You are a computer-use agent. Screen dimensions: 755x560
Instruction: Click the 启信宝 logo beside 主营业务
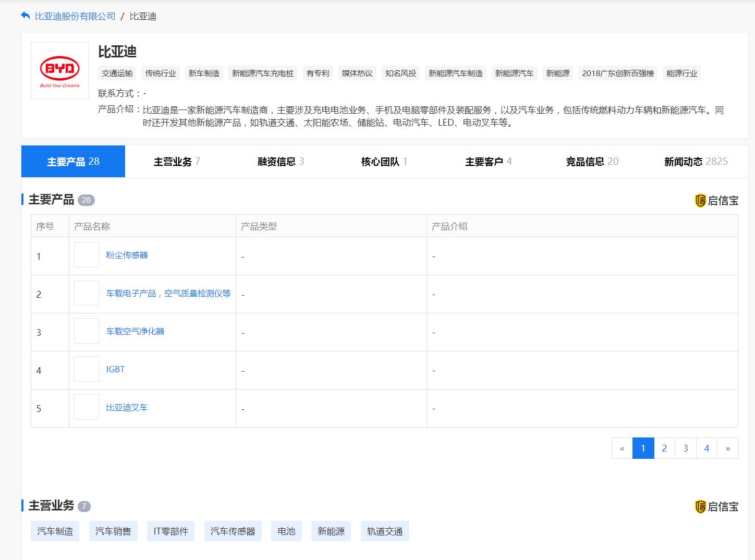point(716,506)
